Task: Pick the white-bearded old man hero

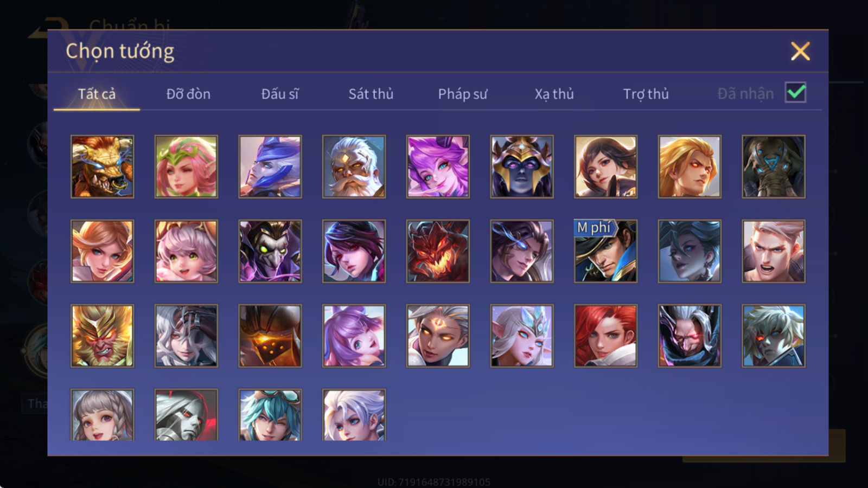Action: 354,166
